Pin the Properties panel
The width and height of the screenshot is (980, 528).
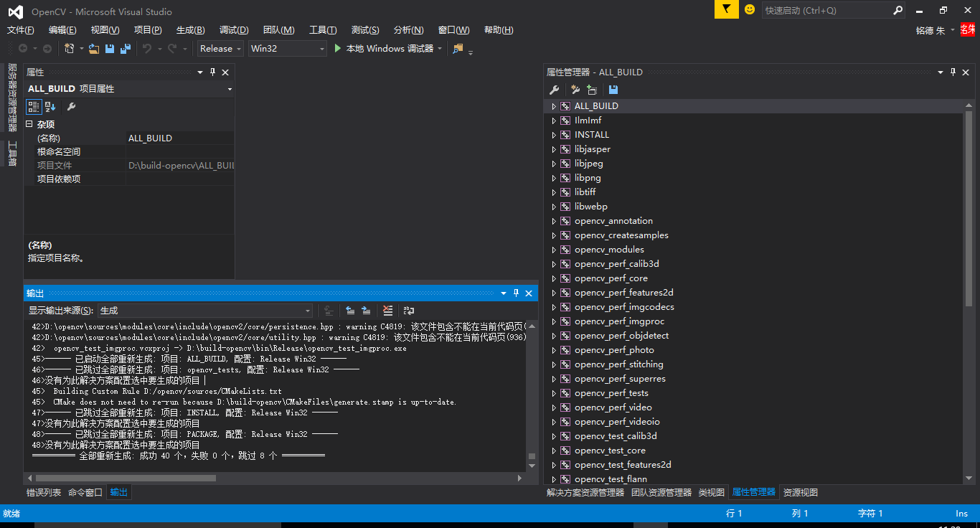[212, 72]
